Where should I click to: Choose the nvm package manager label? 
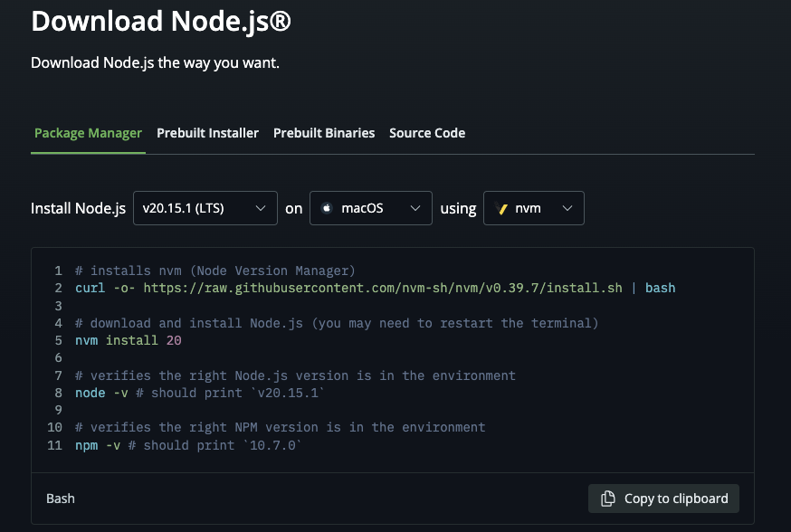(528, 208)
